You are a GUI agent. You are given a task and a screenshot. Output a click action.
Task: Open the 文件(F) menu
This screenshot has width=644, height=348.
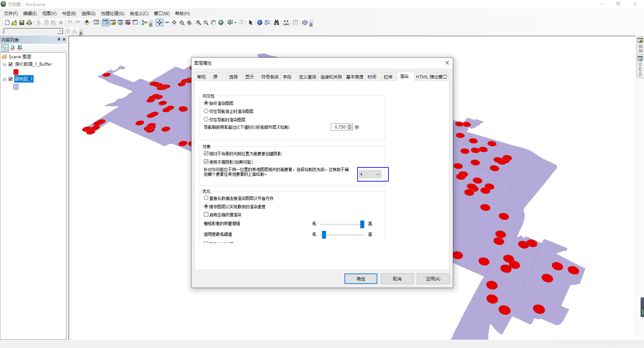click(11, 13)
